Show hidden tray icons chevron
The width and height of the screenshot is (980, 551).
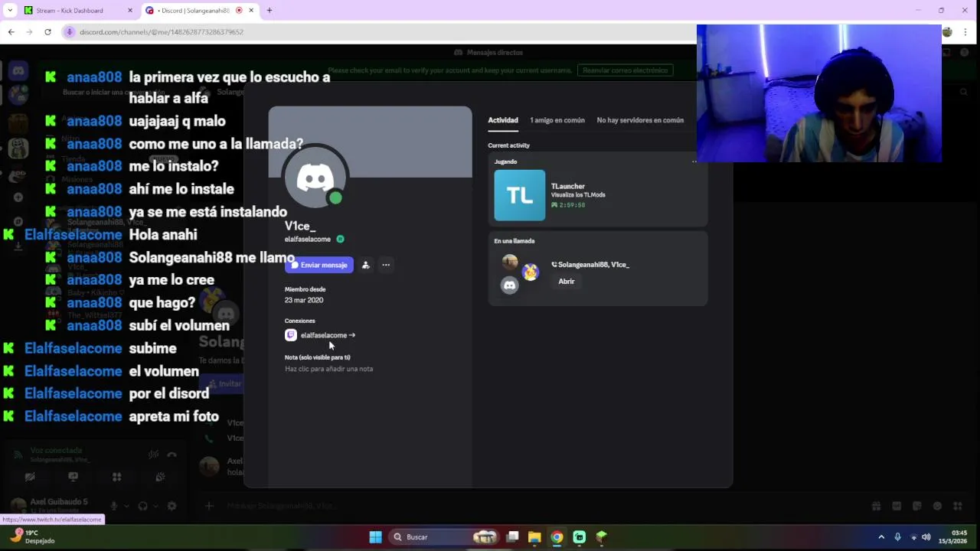point(881,537)
